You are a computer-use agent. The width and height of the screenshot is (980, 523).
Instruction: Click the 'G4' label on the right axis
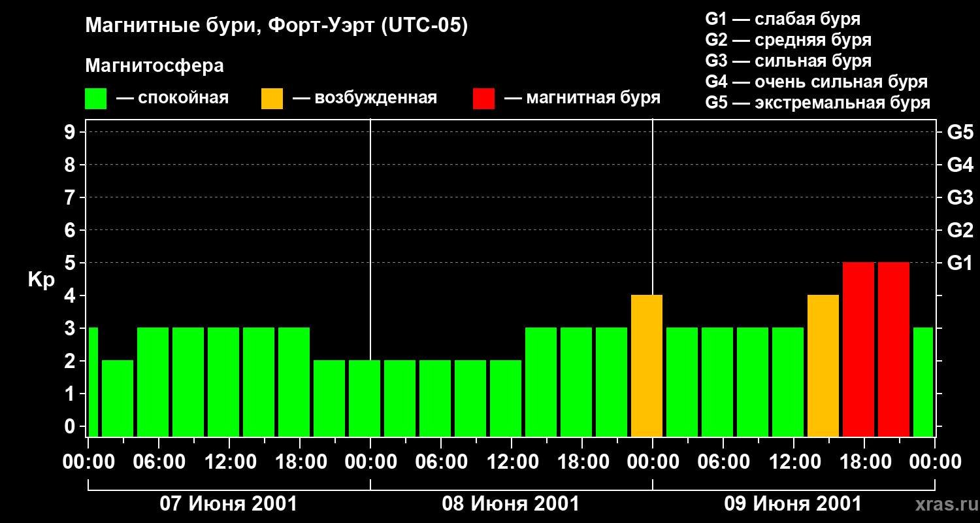960,165
